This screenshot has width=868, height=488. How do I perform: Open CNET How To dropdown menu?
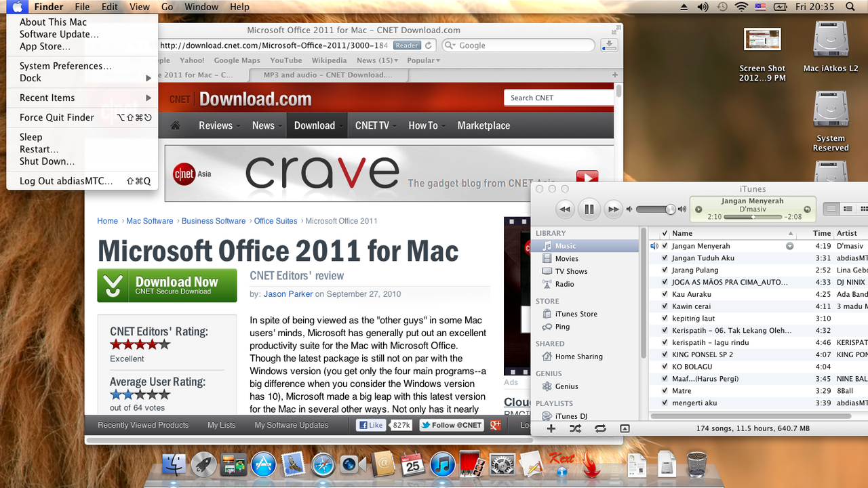[x=425, y=125]
